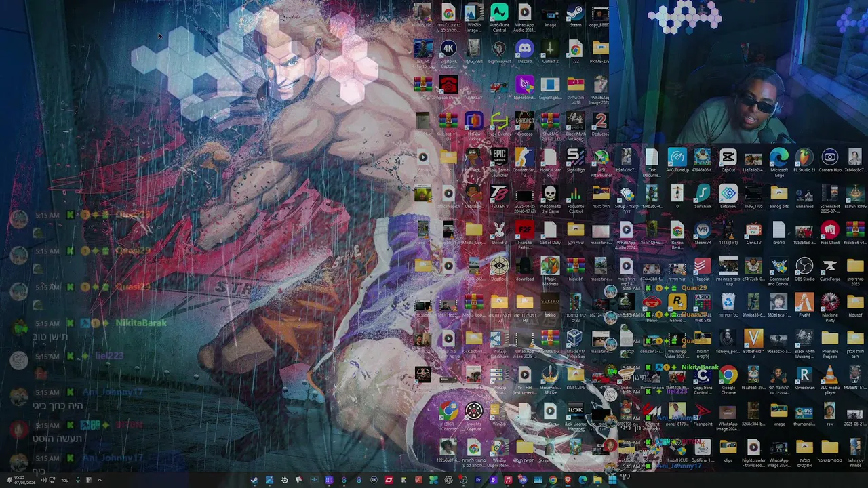Launch the Epic Games Launcher shortcut
Image resolution: width=868 pixels, height=488 pixels.
point(499,163)
